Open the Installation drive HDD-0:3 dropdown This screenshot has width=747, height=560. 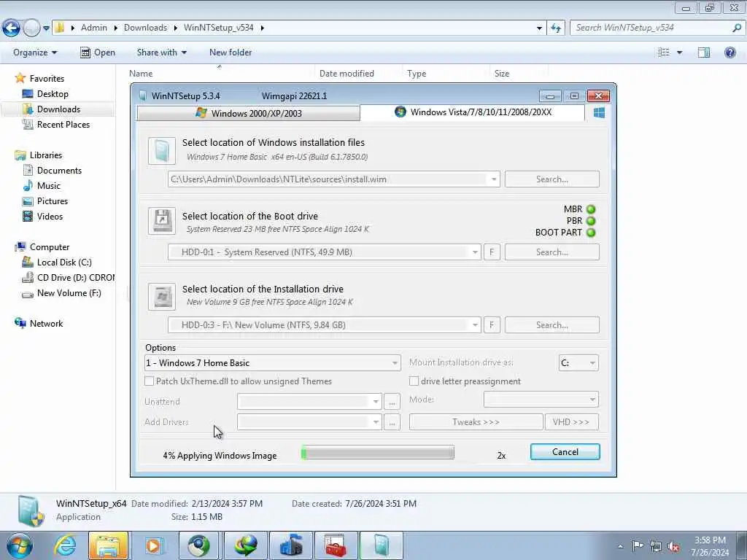475,325
